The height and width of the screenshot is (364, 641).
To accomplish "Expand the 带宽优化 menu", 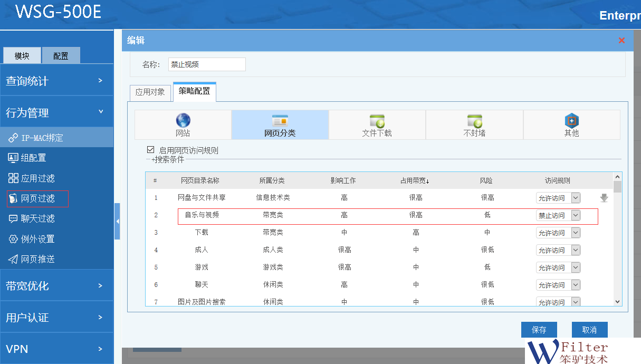I will [x=56, y=286].
